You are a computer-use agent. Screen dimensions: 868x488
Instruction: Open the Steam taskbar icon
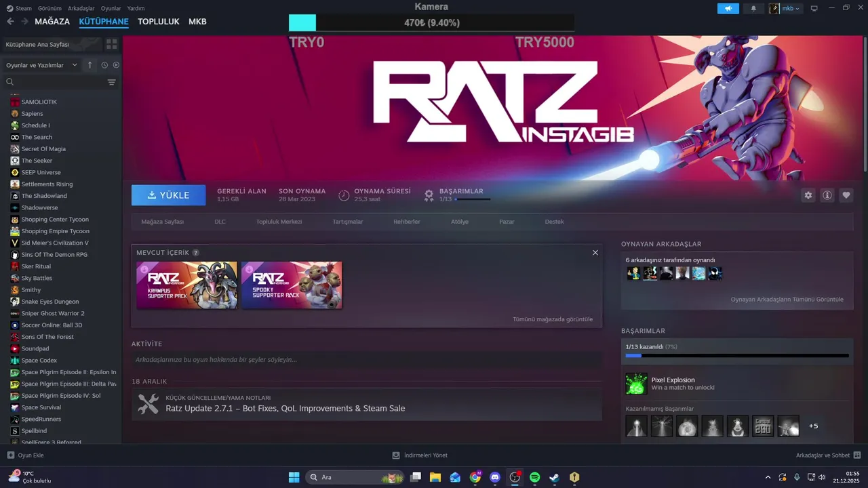pyautogui.click(x=554, y=477)
